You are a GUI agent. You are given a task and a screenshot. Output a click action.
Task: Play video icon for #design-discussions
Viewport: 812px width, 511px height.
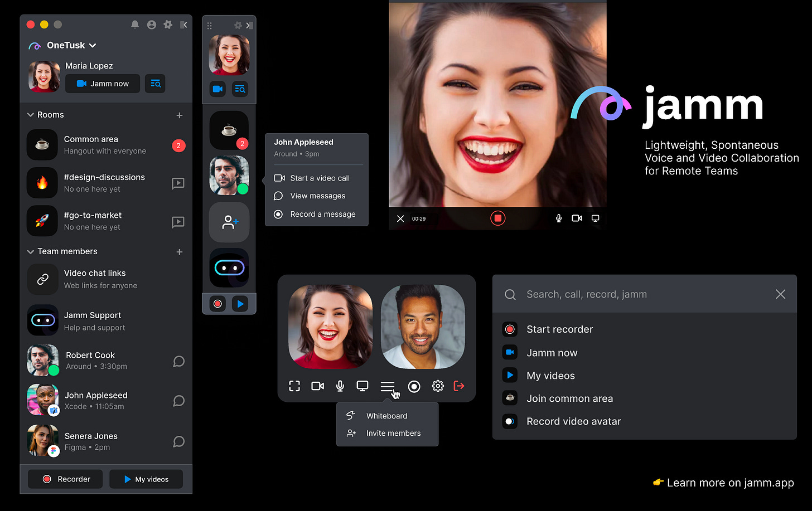coord(178,183)
